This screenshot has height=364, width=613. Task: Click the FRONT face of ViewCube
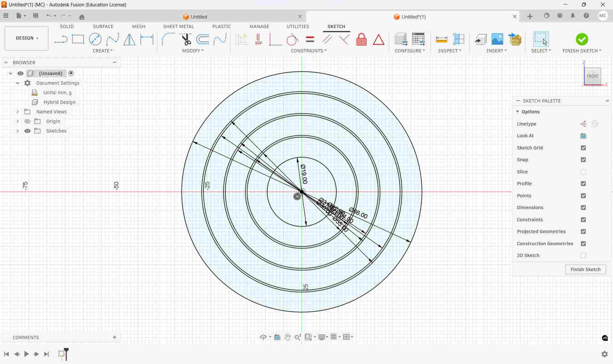tap(593, 76)
